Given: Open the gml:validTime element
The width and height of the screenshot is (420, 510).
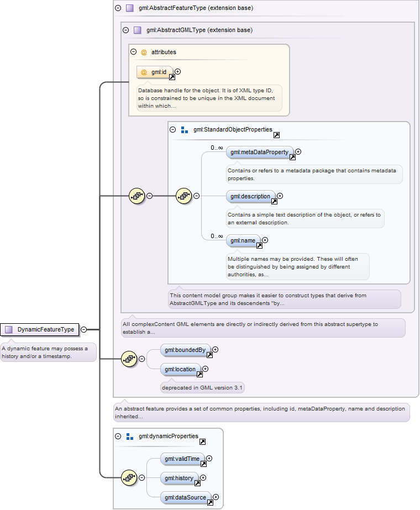Looking at the screenshot, I should coord(182,459).
